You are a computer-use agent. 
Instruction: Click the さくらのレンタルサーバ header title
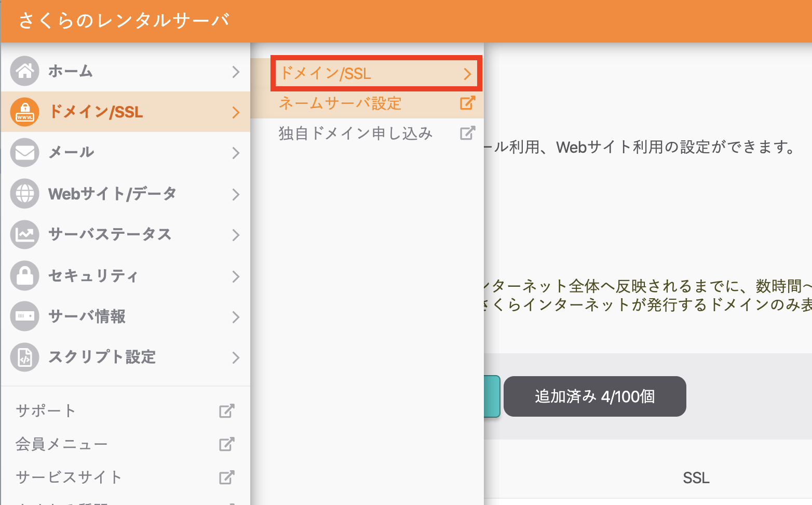[124, 21]
